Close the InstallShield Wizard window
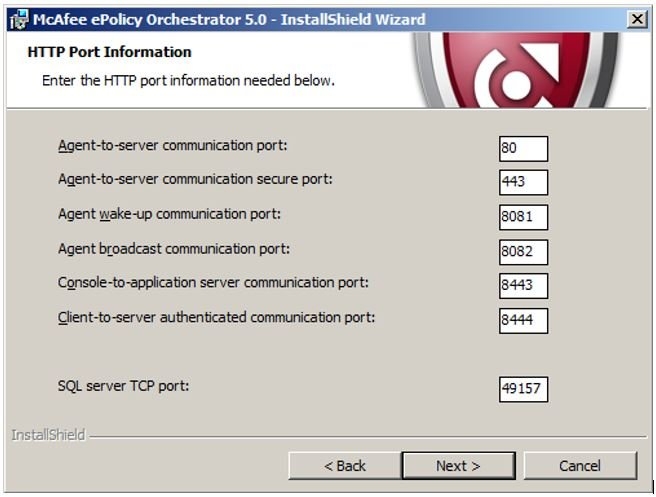Viewport: 656px width, 497px height. pyautogui.click(x=636, y=19)
